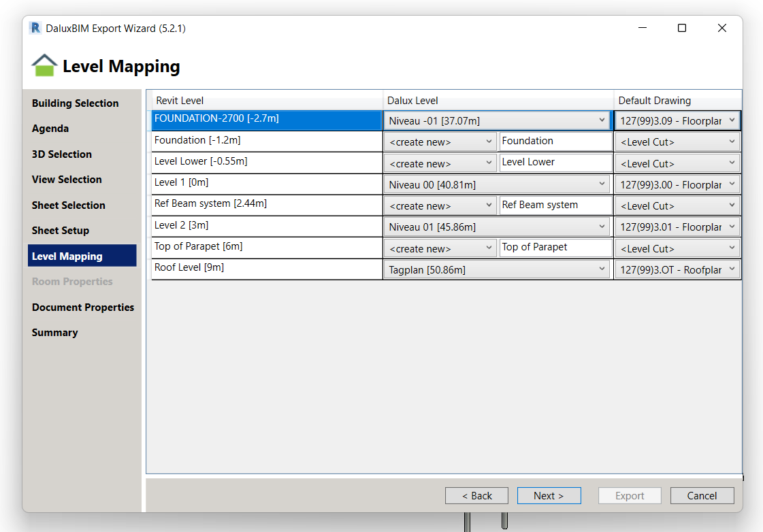
Task: Open the Niveau 01 dropdown for Level 2
Action: (498, 227)
